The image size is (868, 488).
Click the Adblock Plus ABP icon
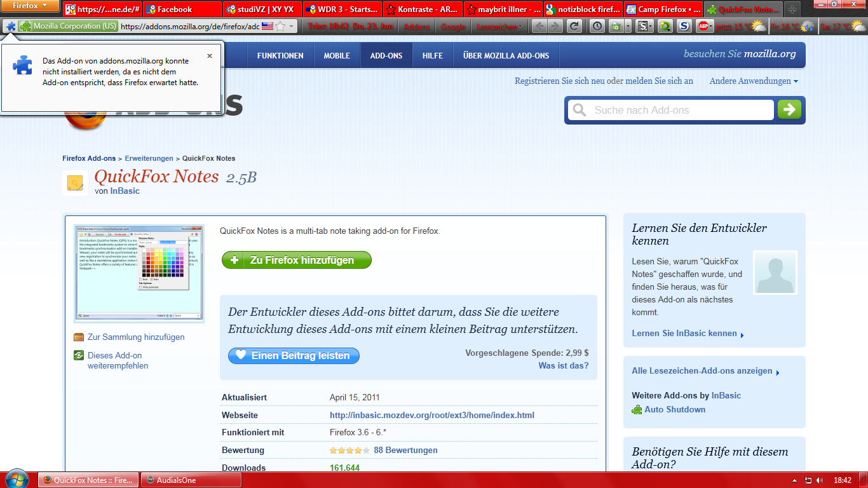coord(703,26)
